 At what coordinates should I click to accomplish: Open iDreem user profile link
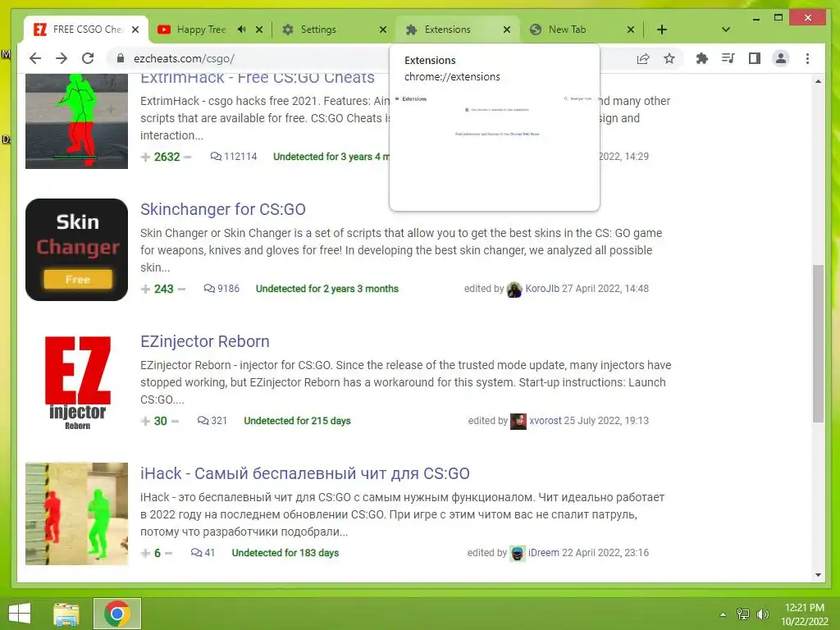coord(543,553)
